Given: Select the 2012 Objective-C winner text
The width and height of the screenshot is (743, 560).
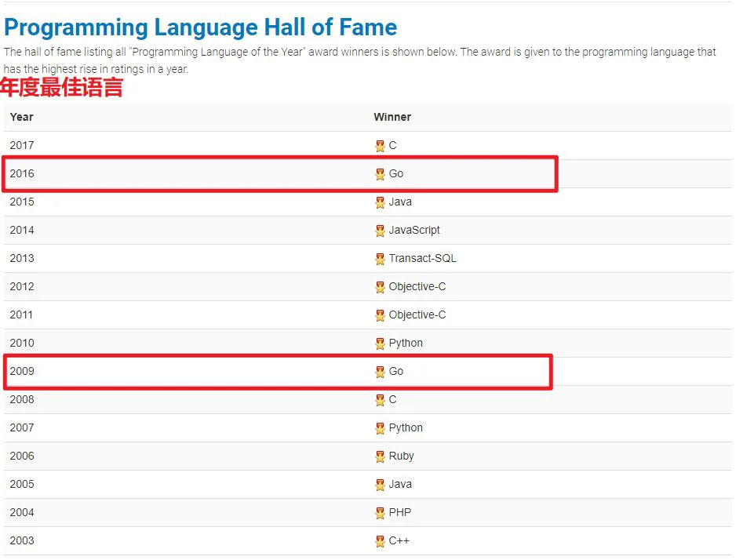Looking at the screenshot, I should coord(417,286).
